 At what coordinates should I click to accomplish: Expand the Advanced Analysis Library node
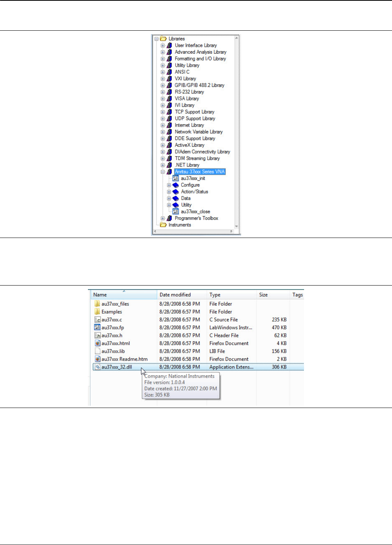pos(163,52)
